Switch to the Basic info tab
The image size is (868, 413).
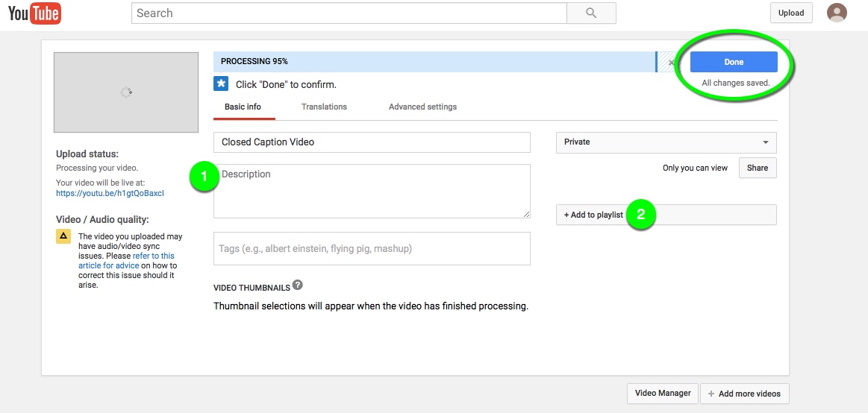[x=243, y=107]
